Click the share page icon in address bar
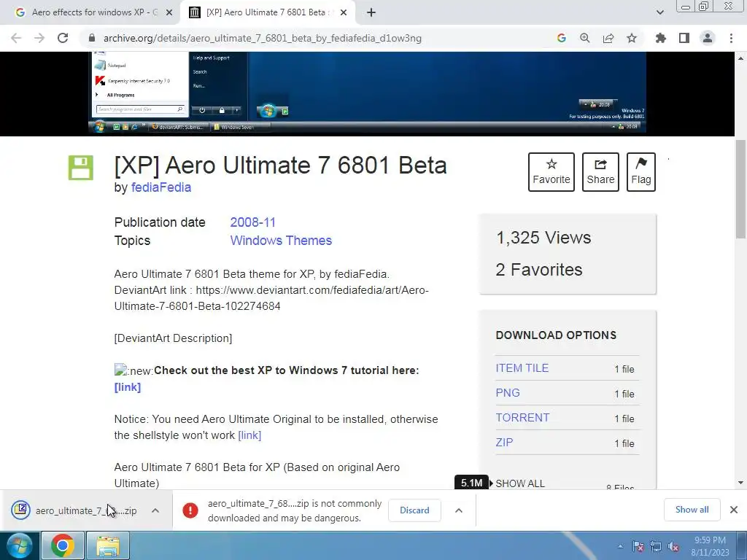This screenshot has height=560, width=747. pos(608,38)
